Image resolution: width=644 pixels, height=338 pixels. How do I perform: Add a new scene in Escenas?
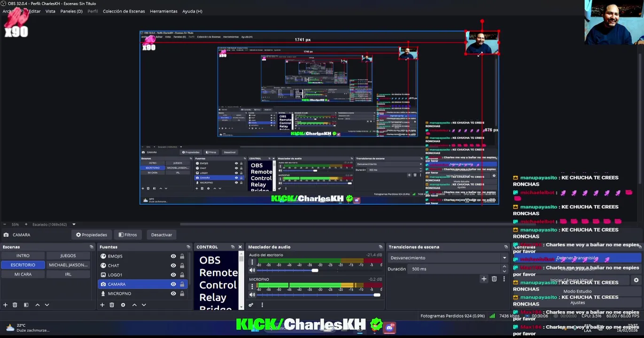(x=5, y=305)
